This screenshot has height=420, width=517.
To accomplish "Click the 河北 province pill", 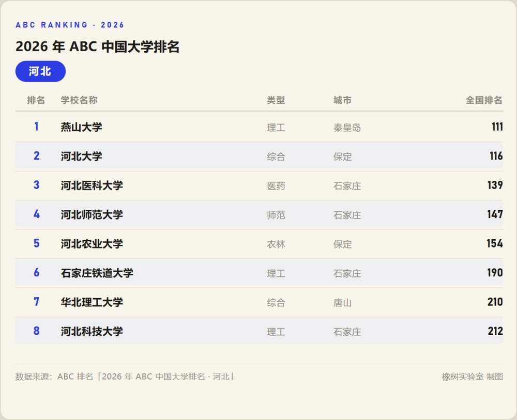I will click(40, 71).
